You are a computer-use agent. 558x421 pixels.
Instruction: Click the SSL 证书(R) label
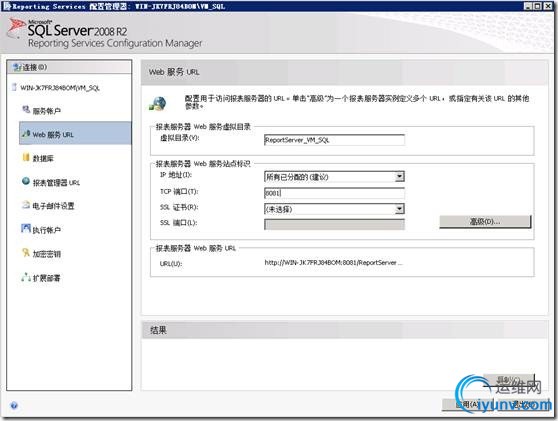pos(179,207)
